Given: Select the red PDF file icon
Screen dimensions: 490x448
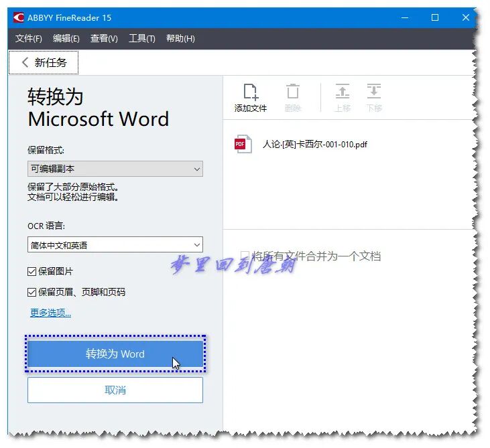Looking at the screenshot, I should coord(243,144).
